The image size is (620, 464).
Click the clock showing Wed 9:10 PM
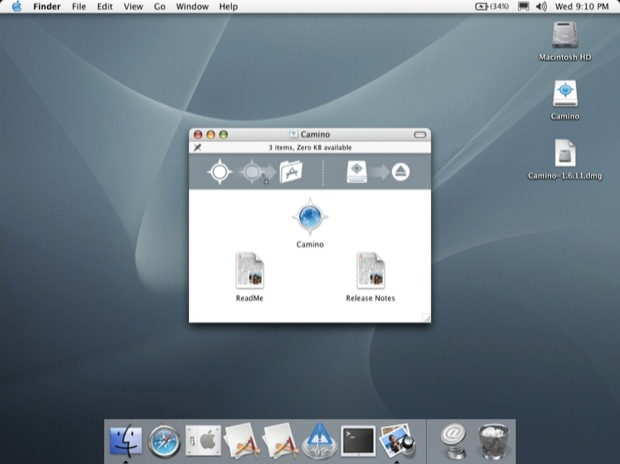click(x=582, y=6)
